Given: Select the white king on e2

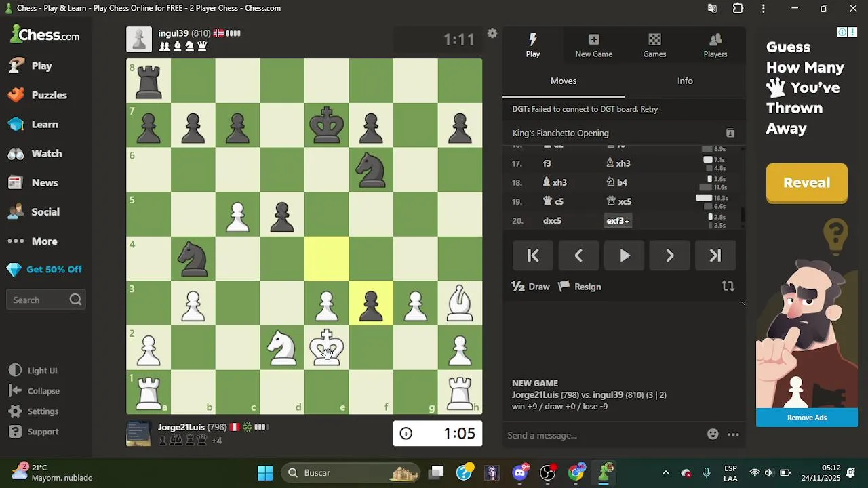Looking at the screenshot, I should click(326, 348).
